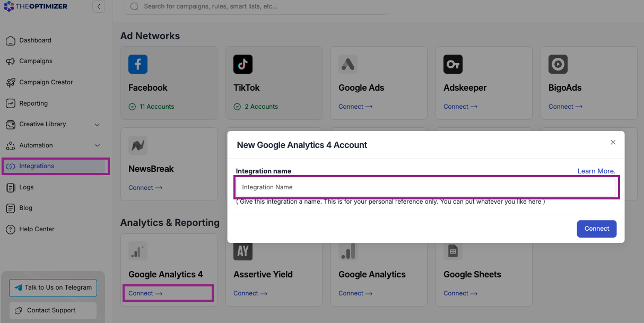
Task: Click the Integrations link icon
Action: 10,166
